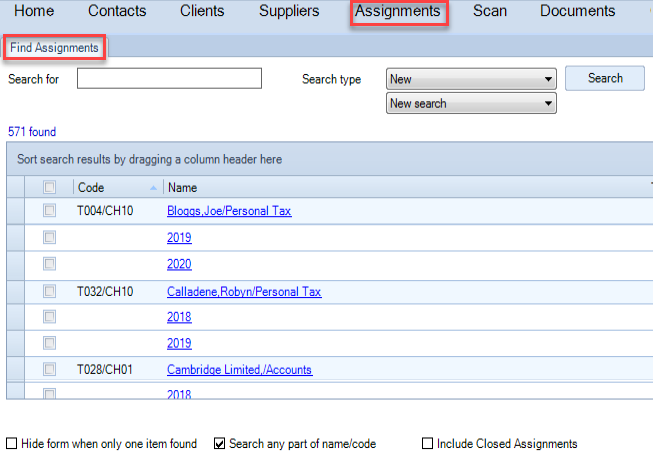Sort by the Code column header
The height and width of the screenshot is (465, 653).
click(x=91, y=188)
